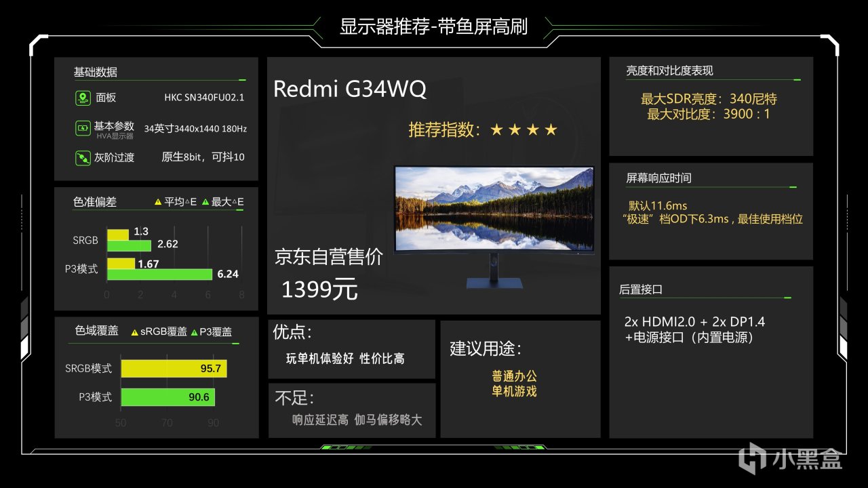Click the line about “极速”档OD下6.3ms
868x488 pixels.
coord(712,219)
